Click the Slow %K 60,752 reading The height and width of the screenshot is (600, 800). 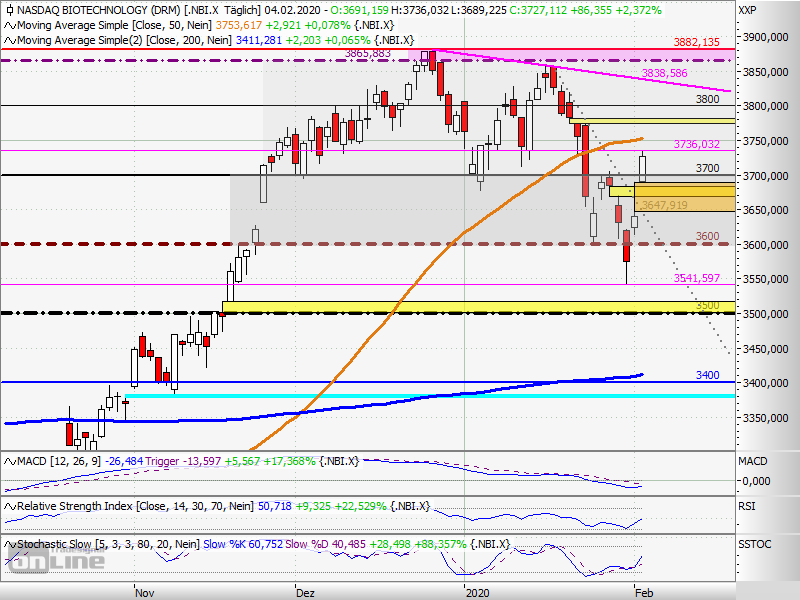click(243, 544)
